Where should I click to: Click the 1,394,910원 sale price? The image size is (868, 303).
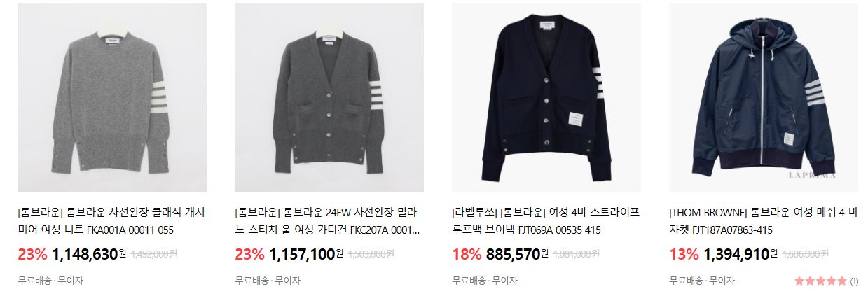click(x=740, y=254)
